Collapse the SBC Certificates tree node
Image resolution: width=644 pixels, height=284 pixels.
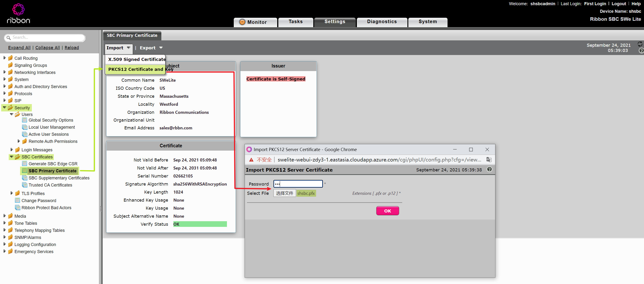coord(12,157)
